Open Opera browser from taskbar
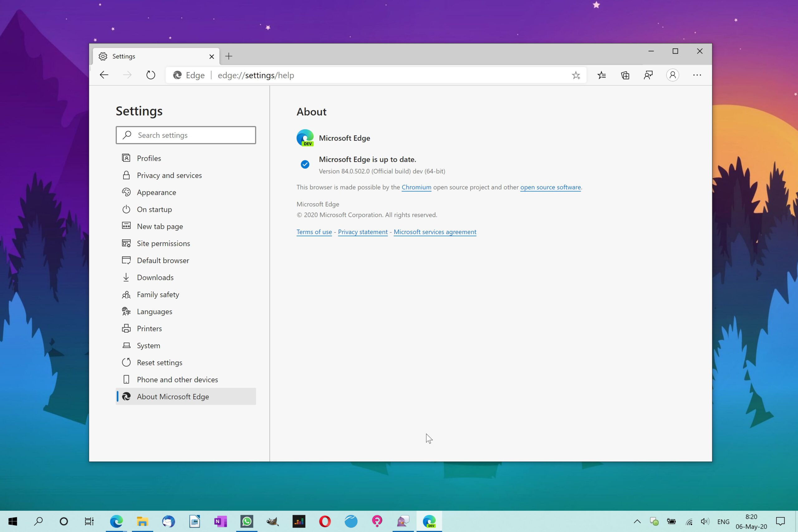The image size is (798, 532). [x=325, y=521]
